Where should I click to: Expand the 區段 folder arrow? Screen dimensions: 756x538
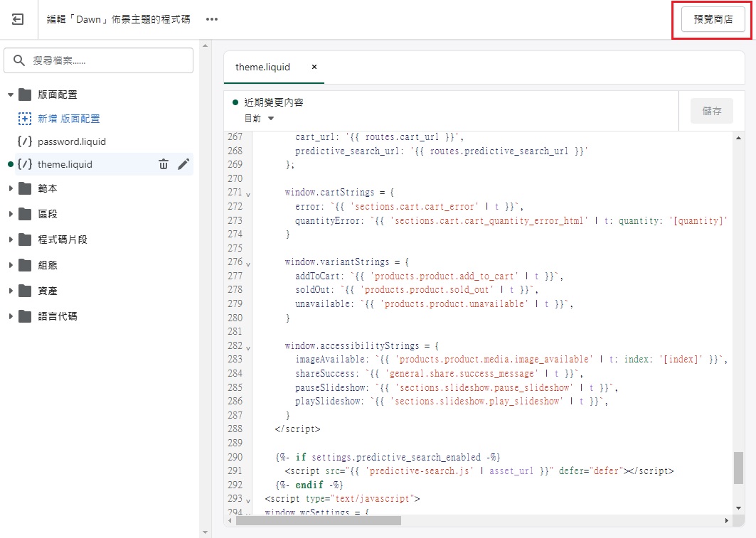coord(11,214)
